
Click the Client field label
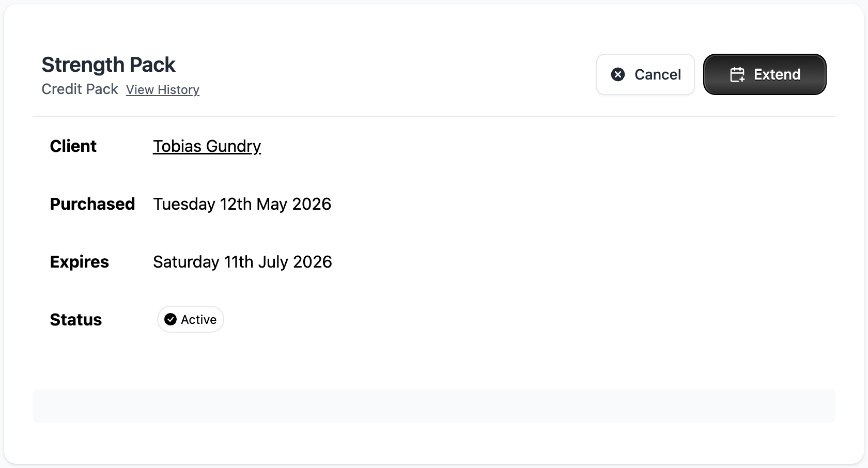click(73, 146)
